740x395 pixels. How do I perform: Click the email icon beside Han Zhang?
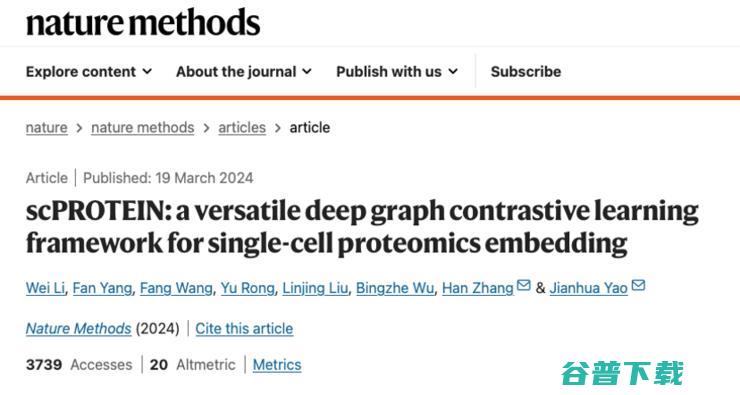pyautogui.click(x=523, y=286)
